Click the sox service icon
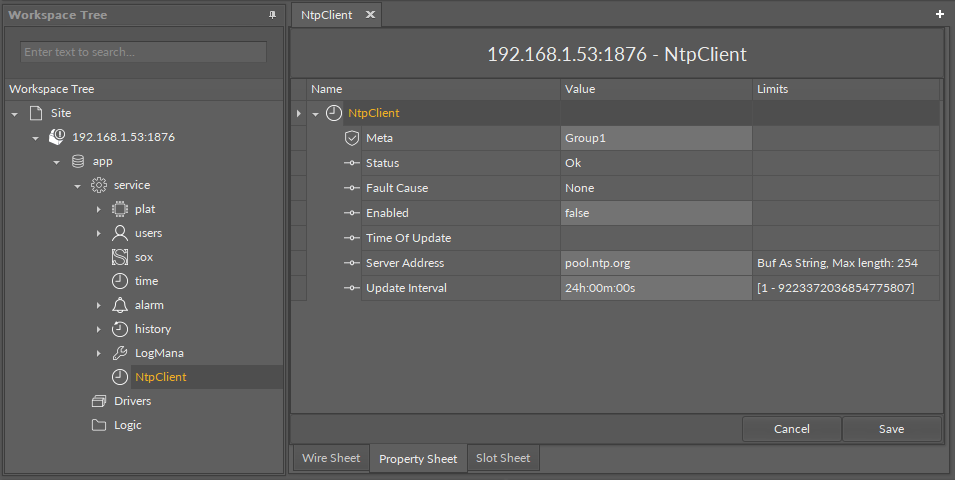 [119, 257]
